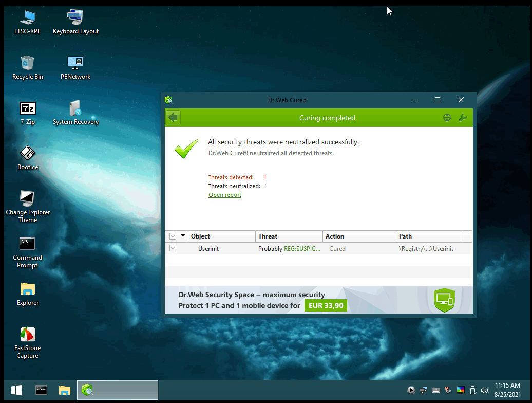Image resolution: width=532 pixels, height=403 pixels.
Task: Click the keyboard tray icon
Action: point(435,390)
